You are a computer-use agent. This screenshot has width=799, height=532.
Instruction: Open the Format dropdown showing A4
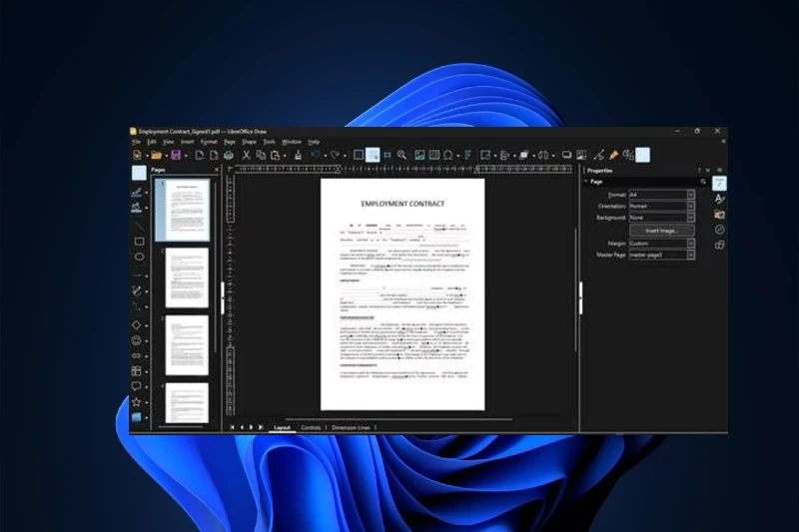coord(661,195)
